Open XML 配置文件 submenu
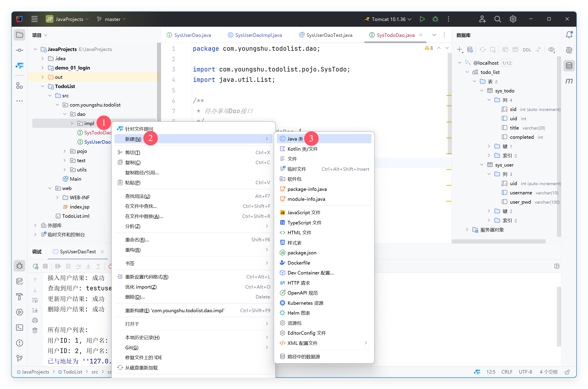Viewport: 588px width, 389px height. click(x=324, y=343)
